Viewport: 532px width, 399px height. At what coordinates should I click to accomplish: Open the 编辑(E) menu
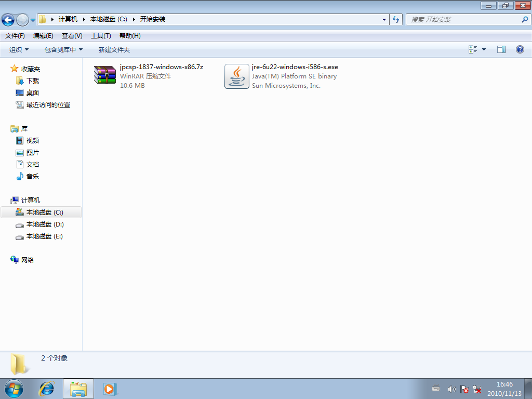[43, 36]
